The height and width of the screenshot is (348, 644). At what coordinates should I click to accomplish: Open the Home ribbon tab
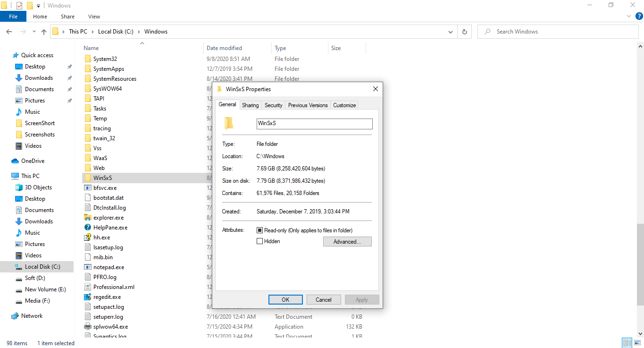(40, 17)
